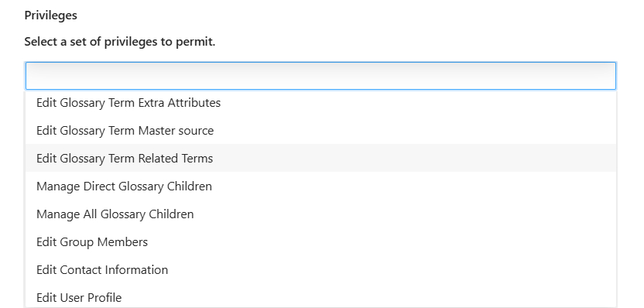Screen dimensions: 644x308
Task: Pick the Edit User Profile option
Action: coord(320,296)
